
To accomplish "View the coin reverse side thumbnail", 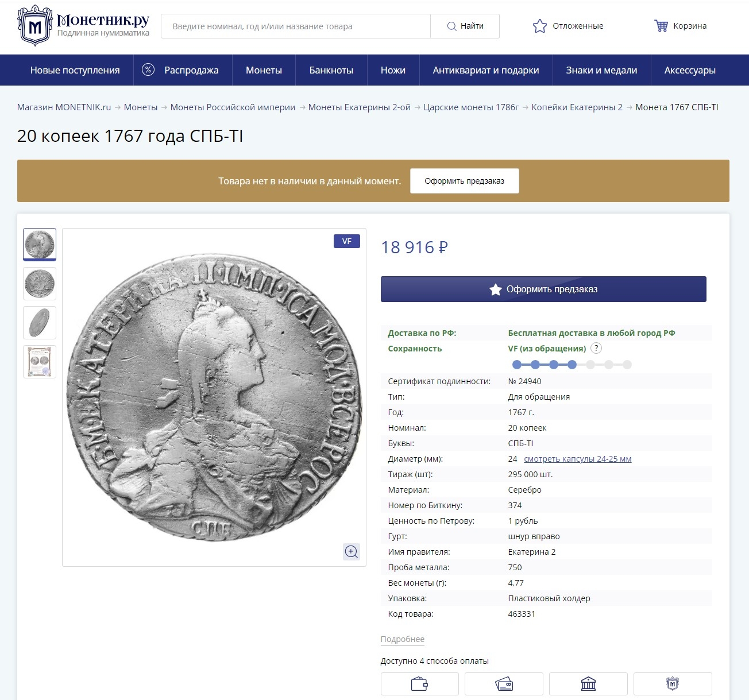I will tap(40, 284).
